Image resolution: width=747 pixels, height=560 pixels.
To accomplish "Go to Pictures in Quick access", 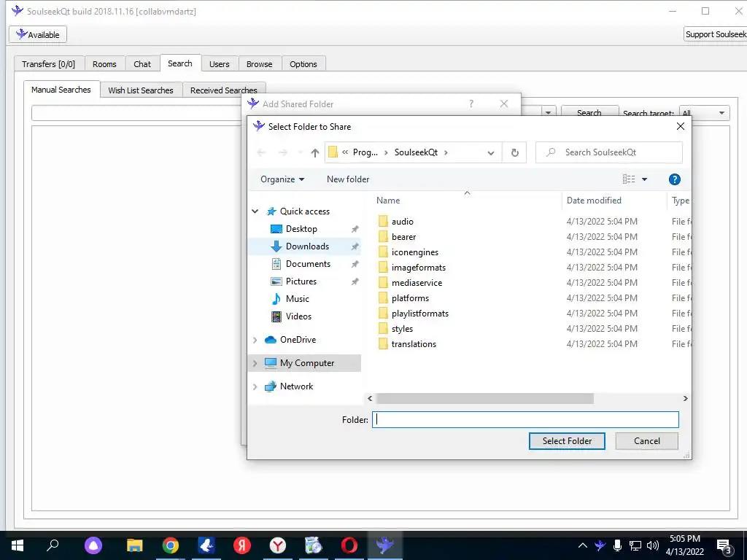I will (x=301, y=281).
